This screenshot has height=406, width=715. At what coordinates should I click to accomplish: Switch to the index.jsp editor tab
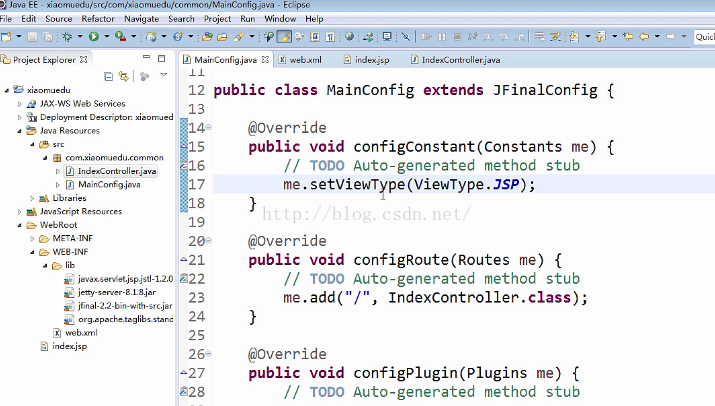(367, 60)
